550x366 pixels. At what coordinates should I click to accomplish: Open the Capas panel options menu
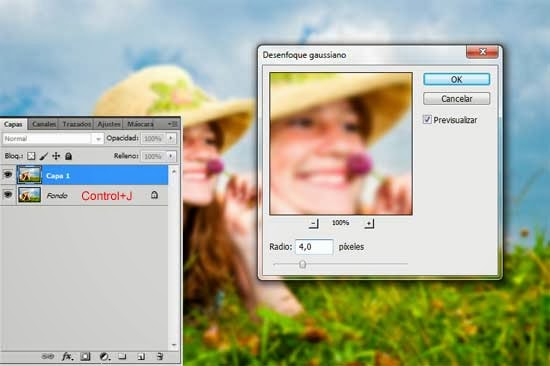click(x=173, y=124)
